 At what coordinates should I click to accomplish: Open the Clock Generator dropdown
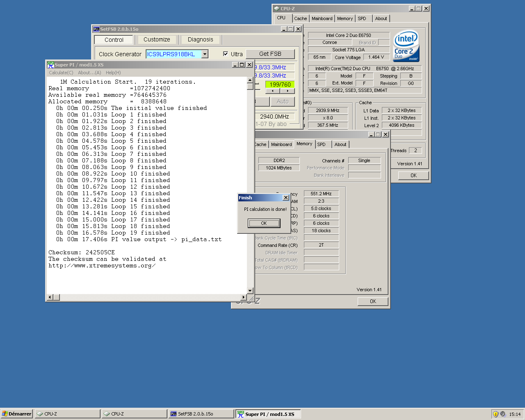(x=205, y=54)
